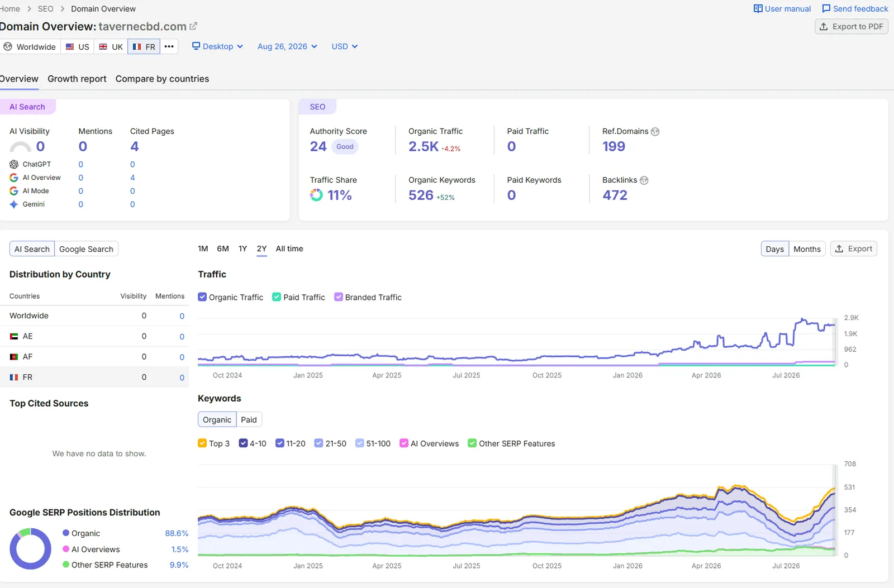Click the Backlinks value 472
Image resolution: width=894 pixels, height=588 pixels.
(615, 195)
